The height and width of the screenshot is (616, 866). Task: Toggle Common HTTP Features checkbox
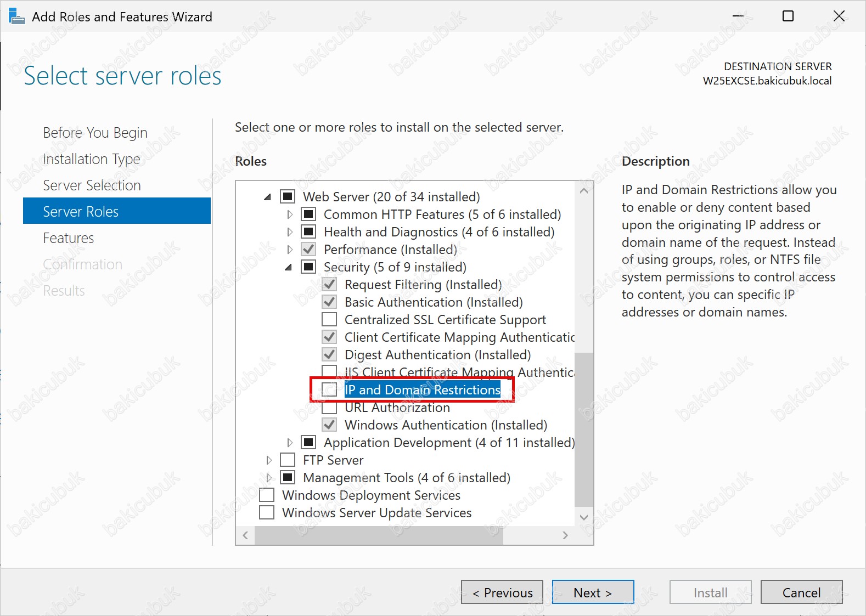point(308,214)
